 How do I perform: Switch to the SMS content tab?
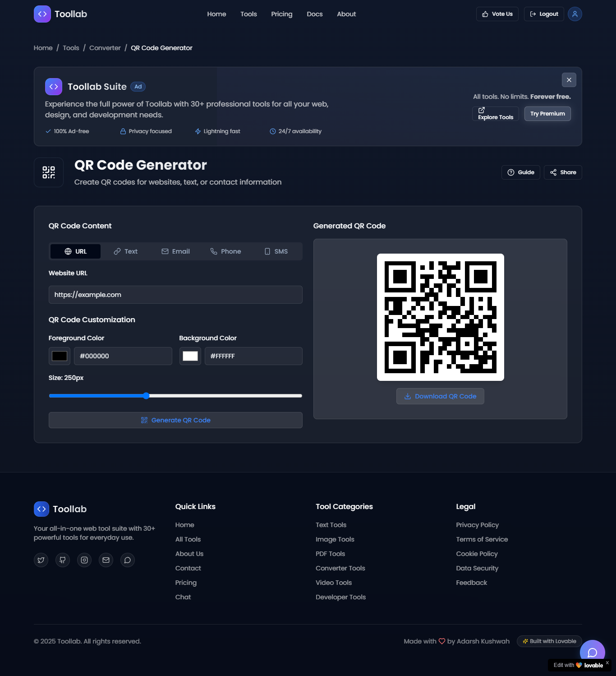[x=276, y=251]
